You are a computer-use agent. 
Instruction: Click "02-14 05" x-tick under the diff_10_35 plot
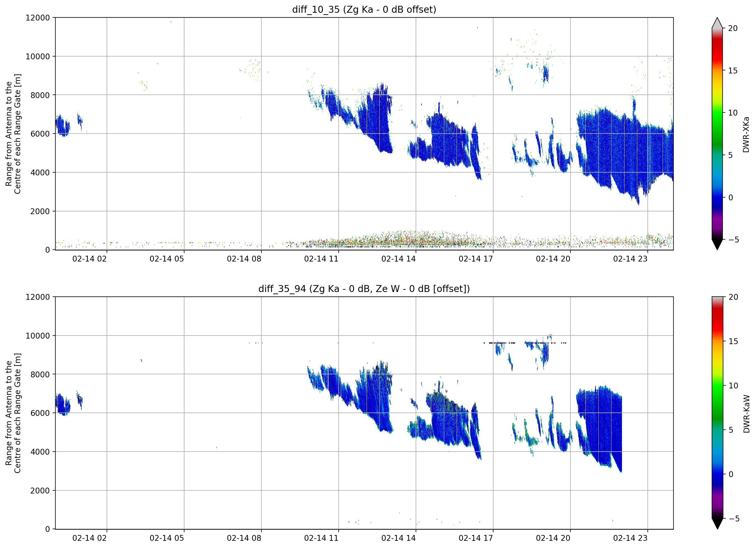tap(167, 259)
